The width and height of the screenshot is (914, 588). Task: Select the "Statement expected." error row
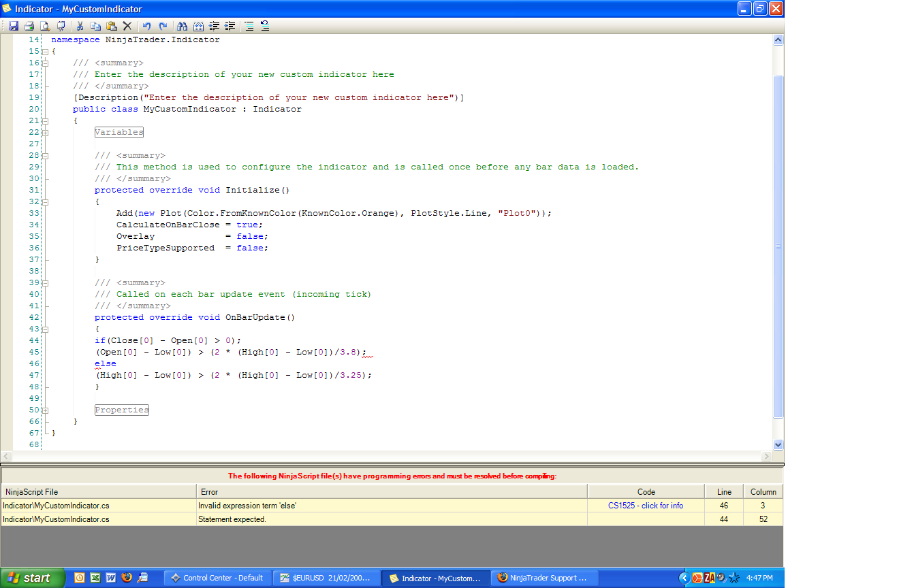pos(392,519)
